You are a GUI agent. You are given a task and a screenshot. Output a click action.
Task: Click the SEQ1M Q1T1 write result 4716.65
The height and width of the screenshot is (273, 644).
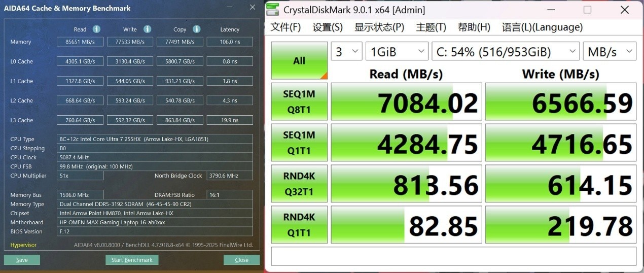561,143
